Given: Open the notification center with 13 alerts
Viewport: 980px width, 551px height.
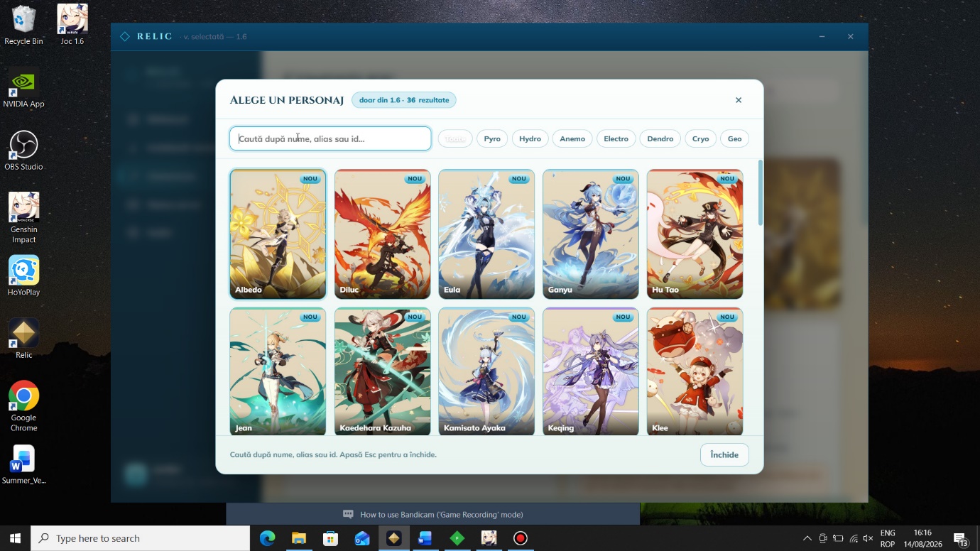Looking at the screenshot, I should tap(961, 538).
